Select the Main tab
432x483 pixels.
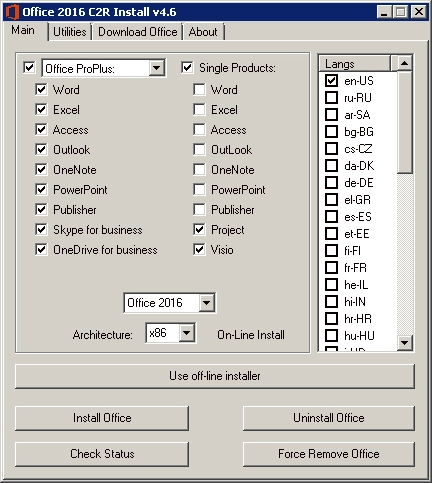click(x=23, y=30)
